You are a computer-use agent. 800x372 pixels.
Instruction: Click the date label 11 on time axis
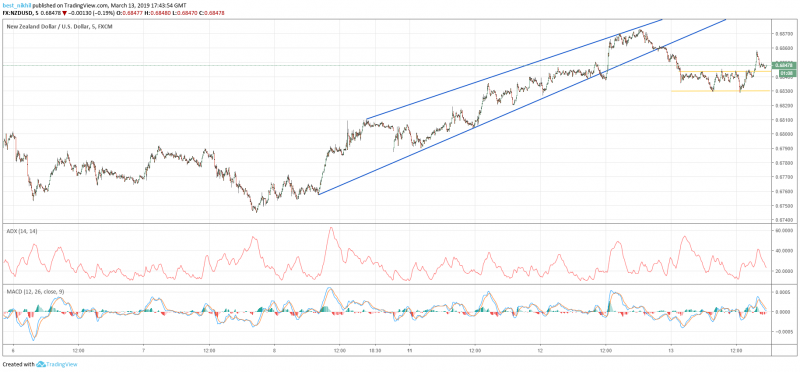(409, 351)
